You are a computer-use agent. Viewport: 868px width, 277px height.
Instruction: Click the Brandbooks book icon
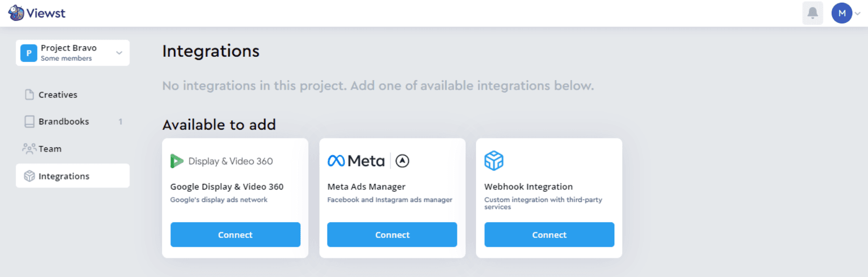(x=30, y=121)
